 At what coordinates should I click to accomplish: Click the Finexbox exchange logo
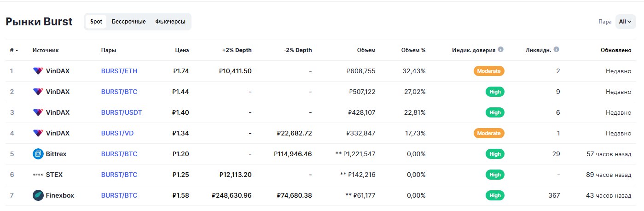click(x=38, y=195)
